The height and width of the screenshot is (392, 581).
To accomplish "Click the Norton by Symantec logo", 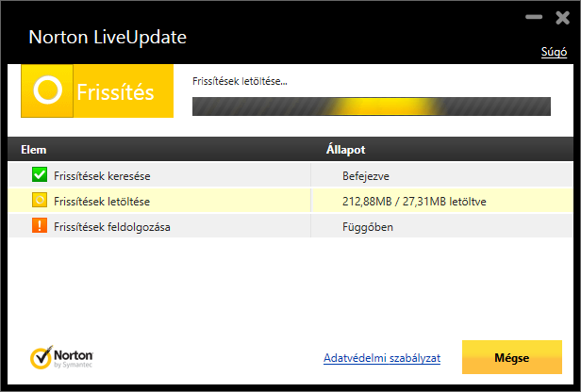I will [x=61, y=357].
